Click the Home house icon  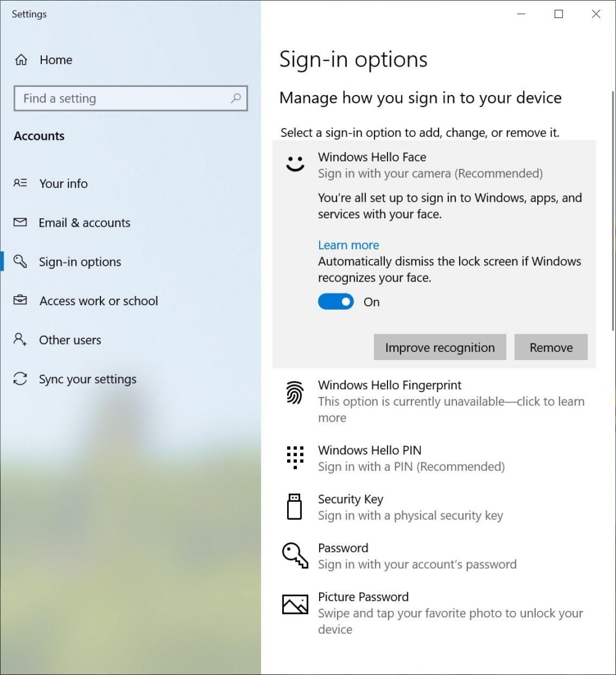[21, 59]
